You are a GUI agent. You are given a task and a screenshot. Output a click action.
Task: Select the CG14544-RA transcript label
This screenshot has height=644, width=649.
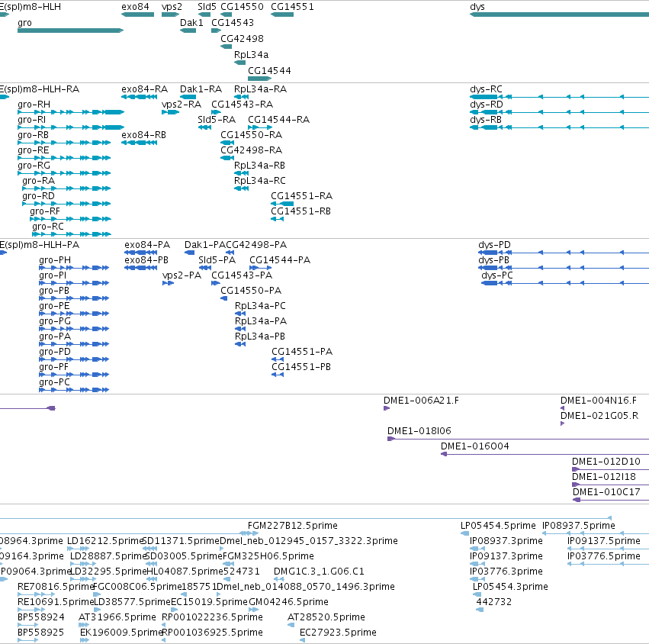click(279, 120)
